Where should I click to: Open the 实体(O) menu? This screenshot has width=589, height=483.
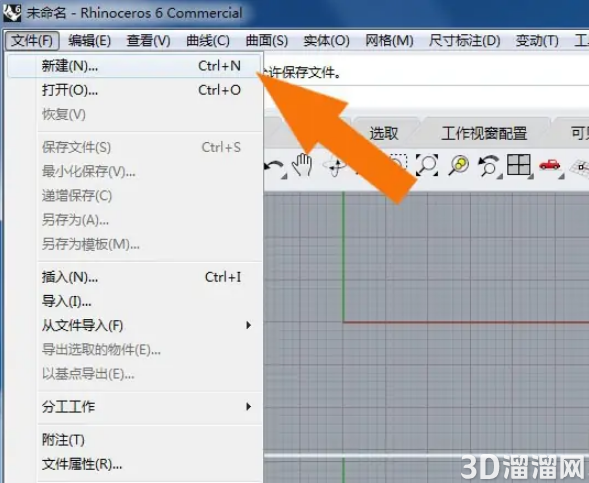(326, 41)
